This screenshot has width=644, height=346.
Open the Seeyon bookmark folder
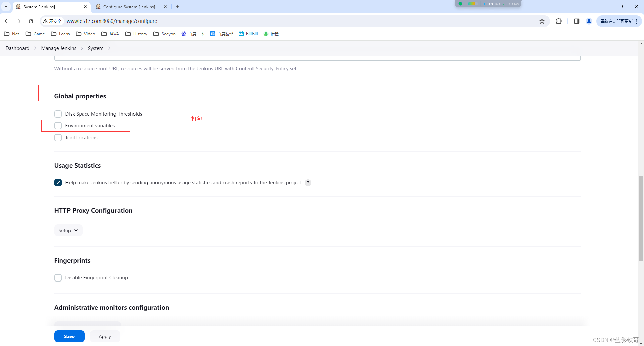[x=165, y=34]
